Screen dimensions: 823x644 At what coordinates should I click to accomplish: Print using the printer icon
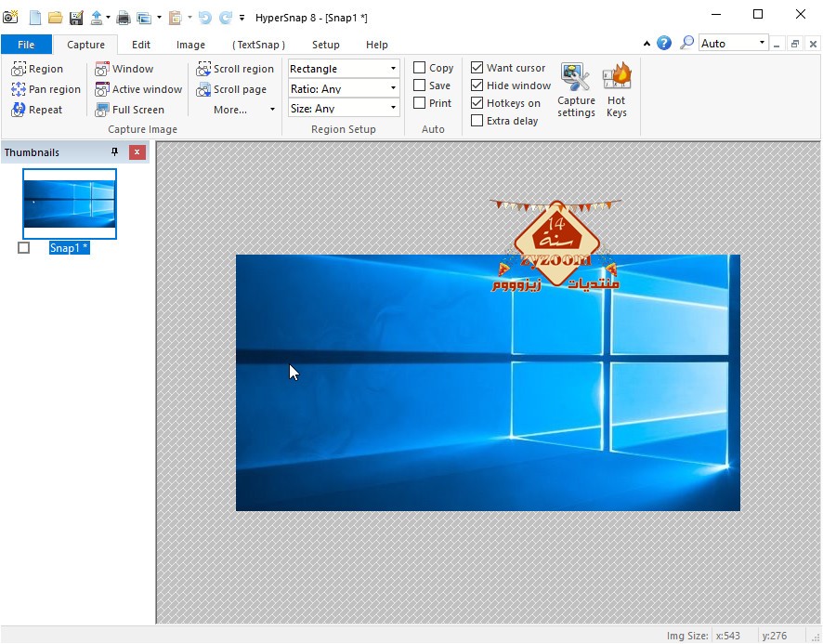click(x=124, y=18)
